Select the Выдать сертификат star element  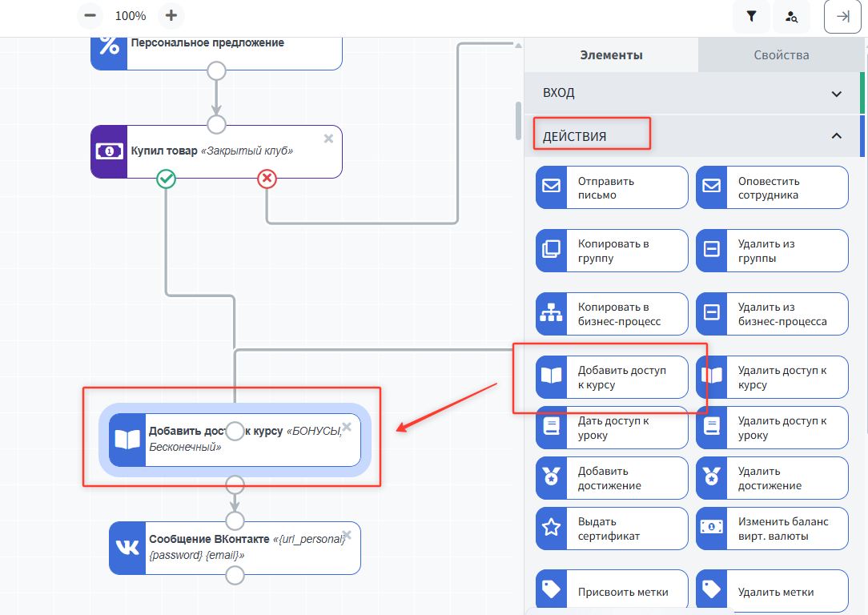point(611,529)
